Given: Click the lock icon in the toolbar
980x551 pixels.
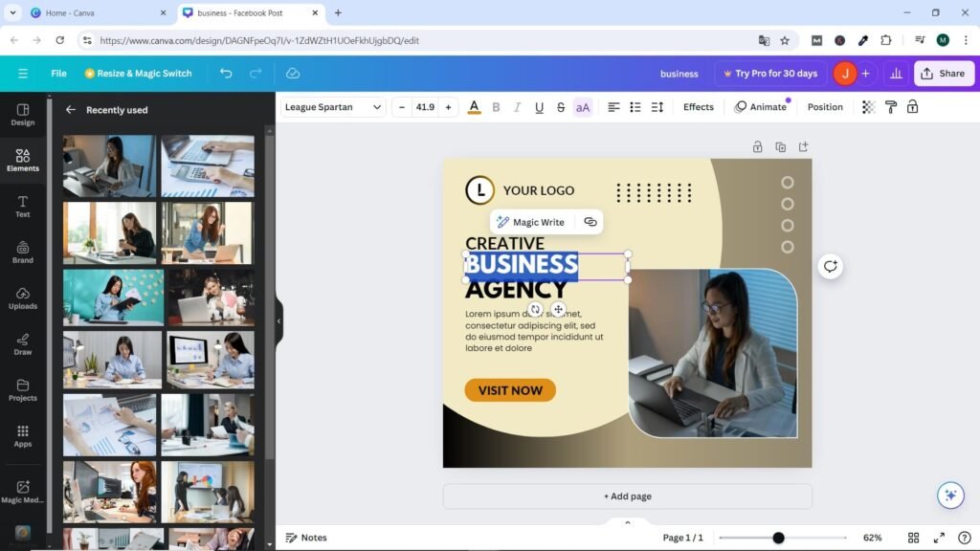Looking at the screenshot, I should tap(912, 107).
